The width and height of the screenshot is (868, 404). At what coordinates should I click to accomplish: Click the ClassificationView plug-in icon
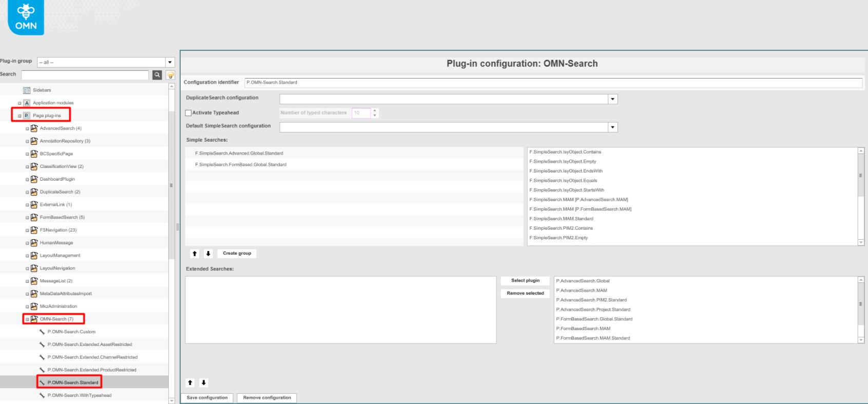click(x=34, y=166)
